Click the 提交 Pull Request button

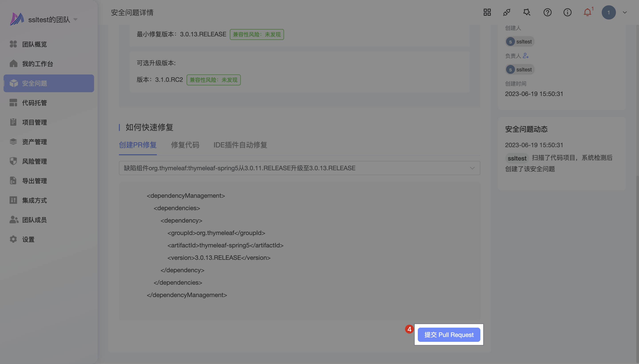coord(449,335)
